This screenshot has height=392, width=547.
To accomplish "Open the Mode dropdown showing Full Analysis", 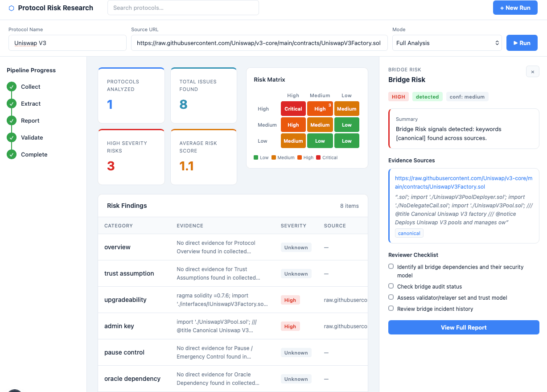I will pos(447,43).
